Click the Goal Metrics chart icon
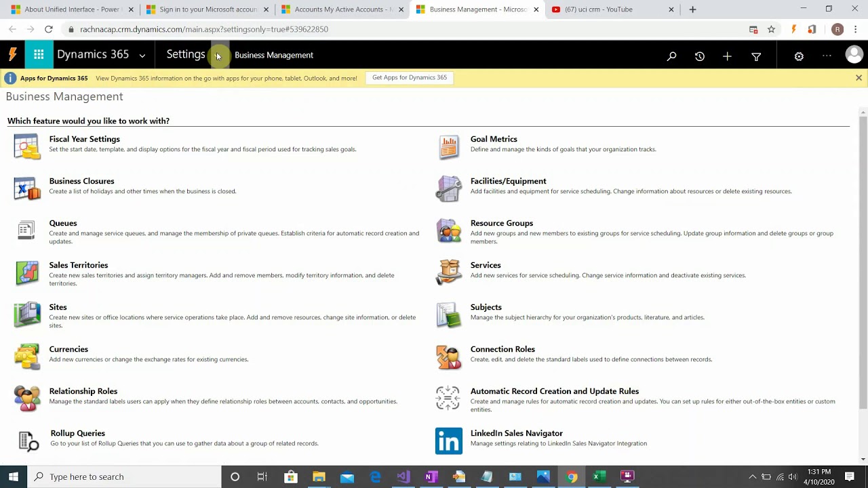The image size is (868, 488). click(x=448, y=146)
